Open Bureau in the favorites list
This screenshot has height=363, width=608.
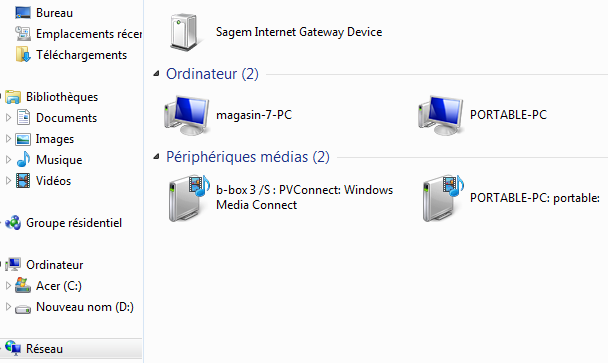54,13
